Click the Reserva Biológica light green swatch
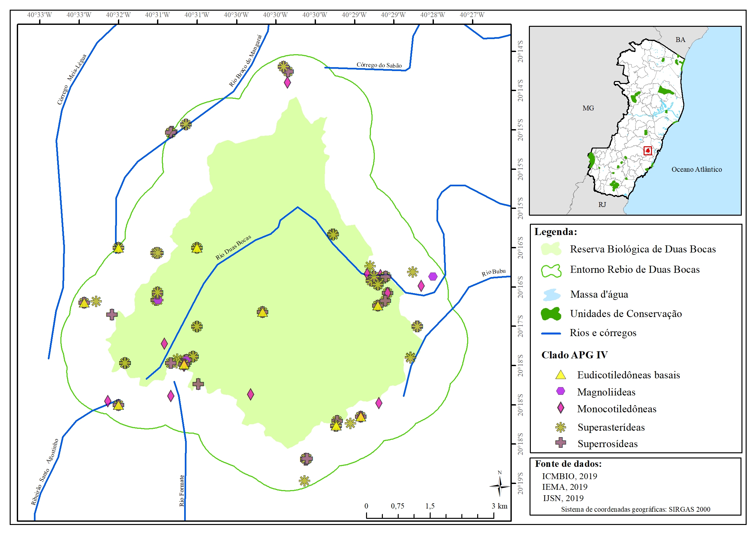756x534 pixels. (551, 249)
